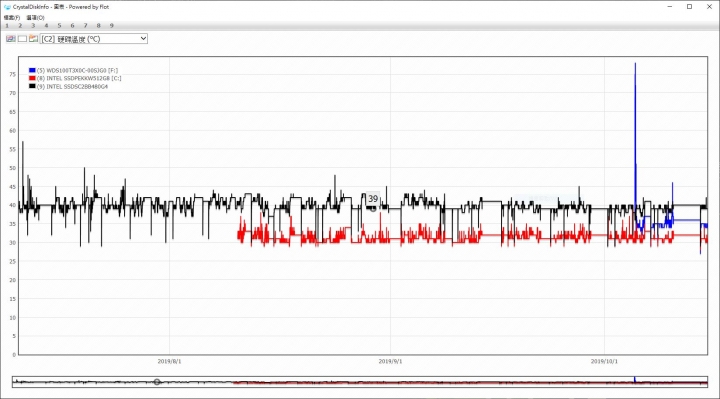The height and width of the screenshot is (399, 720).
Task: Click y-axis label 75
Action: (13, 74)
